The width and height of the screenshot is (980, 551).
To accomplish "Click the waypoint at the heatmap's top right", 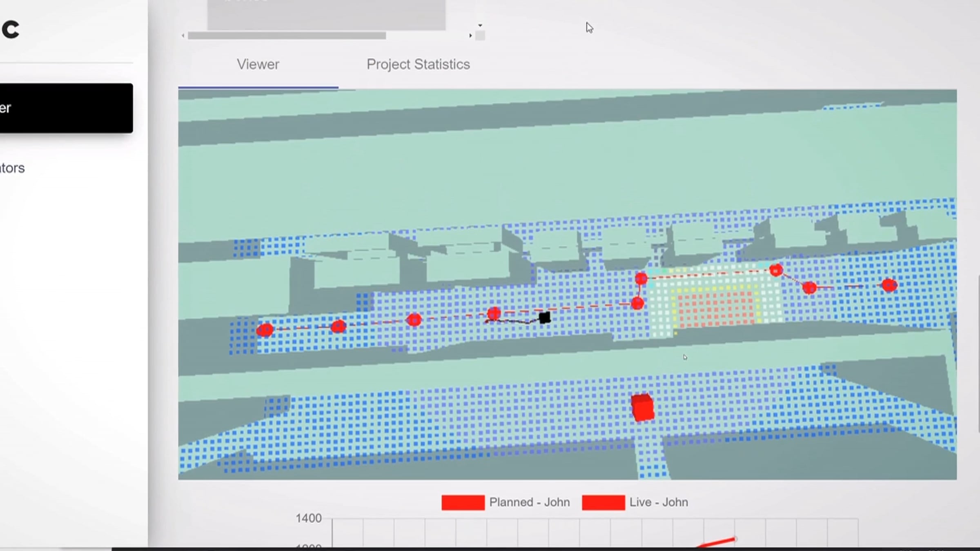I will (x=776, y=270).
